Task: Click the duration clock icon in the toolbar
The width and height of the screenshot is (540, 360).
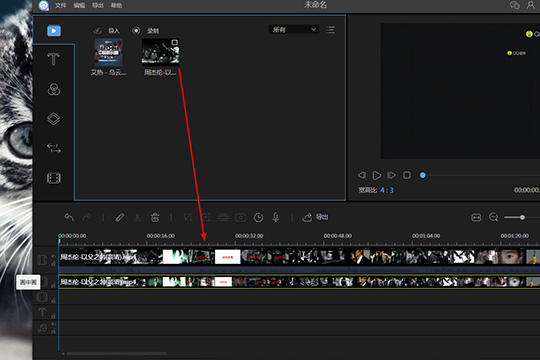Action: (x=258, y=217)
